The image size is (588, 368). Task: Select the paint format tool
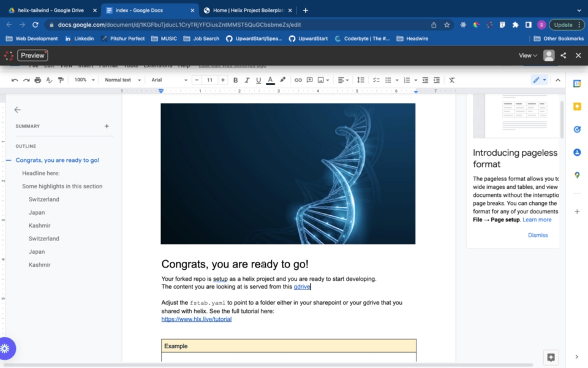click(61, 80)
